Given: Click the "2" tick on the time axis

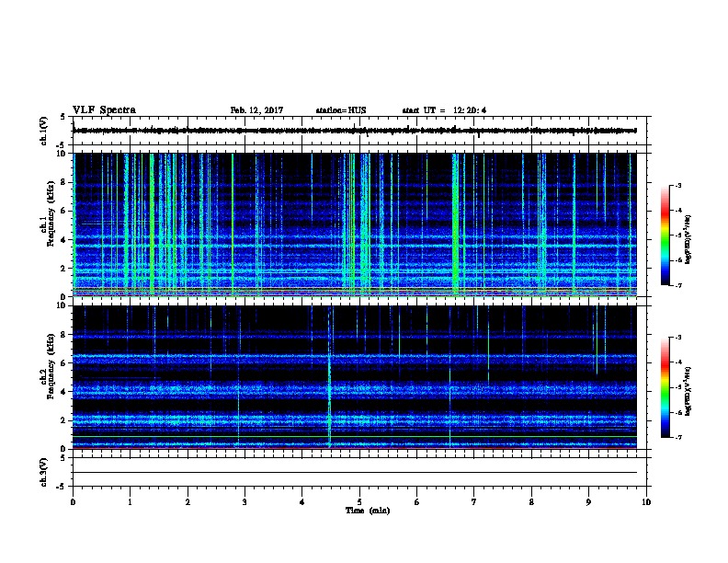Looking at the screenshot, I should [x=188, y=502].
